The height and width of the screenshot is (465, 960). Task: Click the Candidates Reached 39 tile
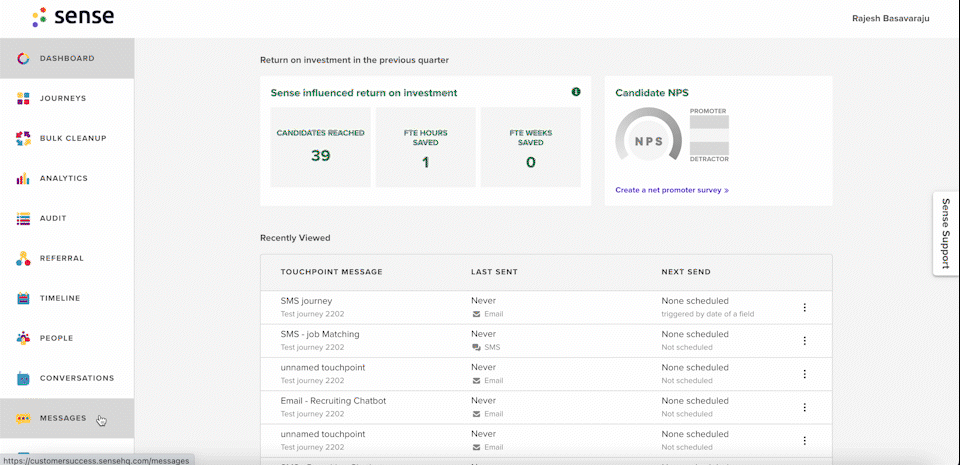coord(321,147)
